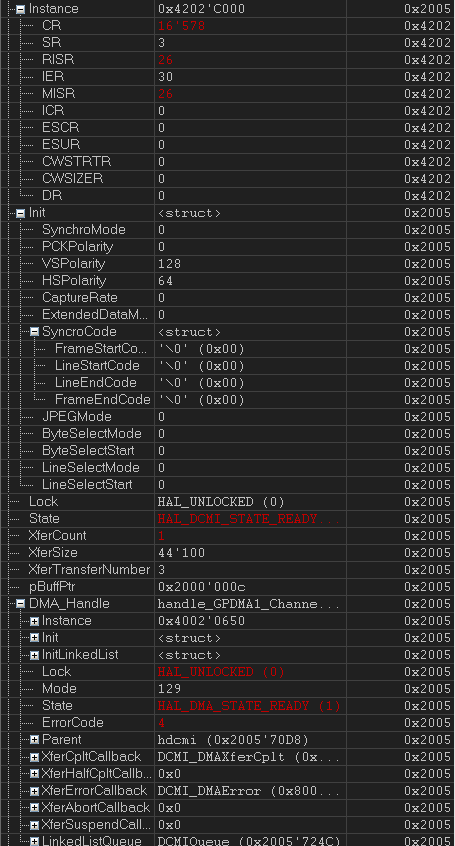The width and height of the screenshot is (455, 846).
Task: Expand the LinkedListQueue node
Action: 34,841
